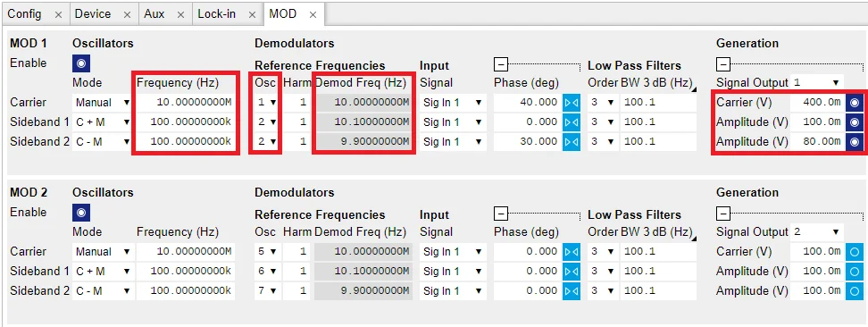Close the Lock-in tab

[252, 15]
